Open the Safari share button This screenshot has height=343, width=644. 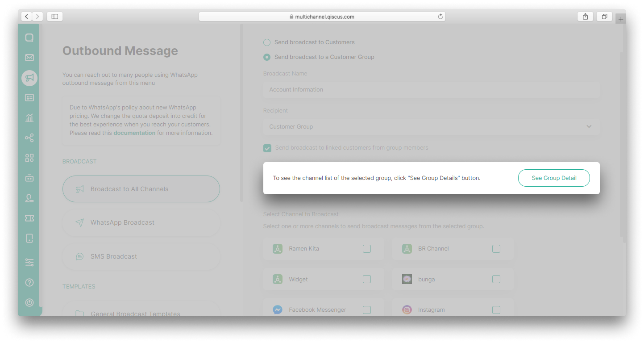point(585,17)
